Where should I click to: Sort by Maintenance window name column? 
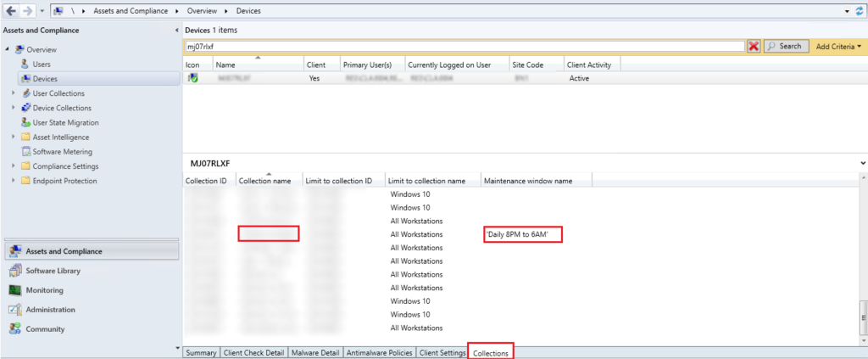[x=536, y=181]
